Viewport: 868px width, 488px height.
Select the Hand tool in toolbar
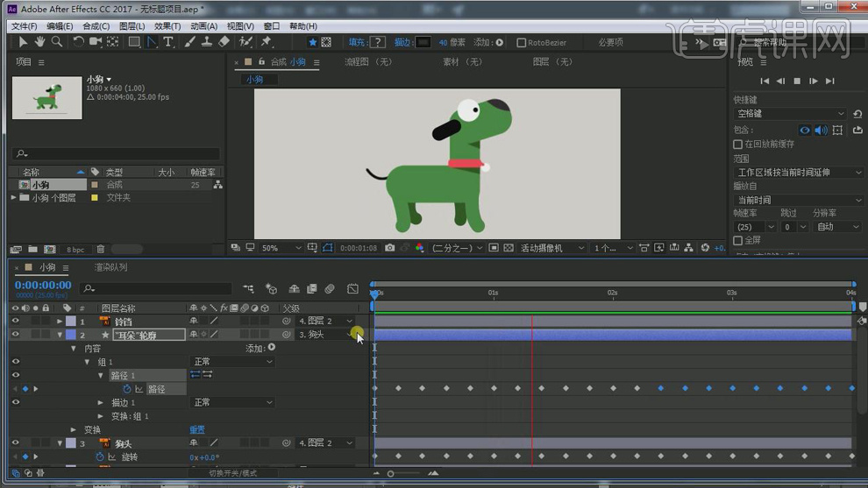40,42
